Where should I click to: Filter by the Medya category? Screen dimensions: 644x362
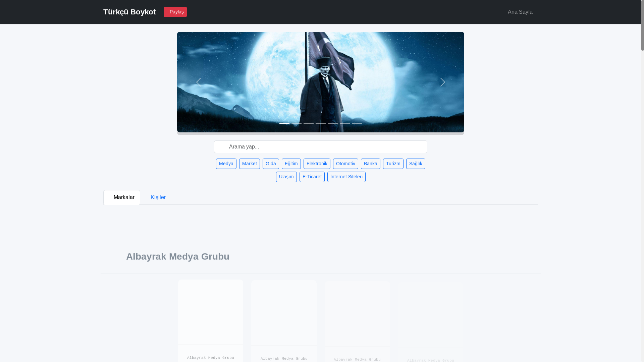pos(226,164)
